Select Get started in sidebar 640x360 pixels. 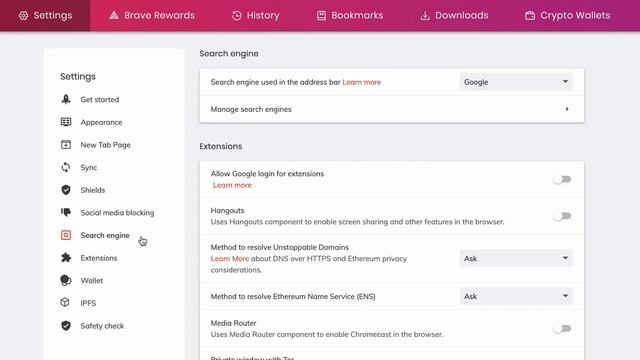pos(100,99)
